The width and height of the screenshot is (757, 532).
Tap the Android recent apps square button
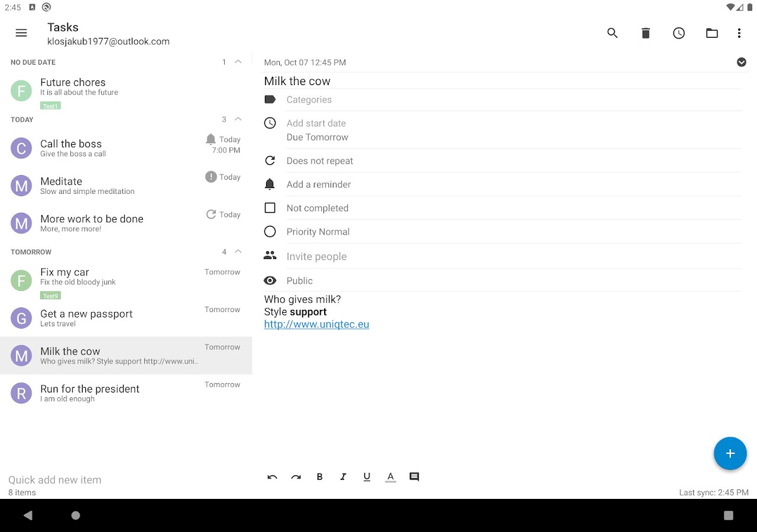tap(729, 515)
